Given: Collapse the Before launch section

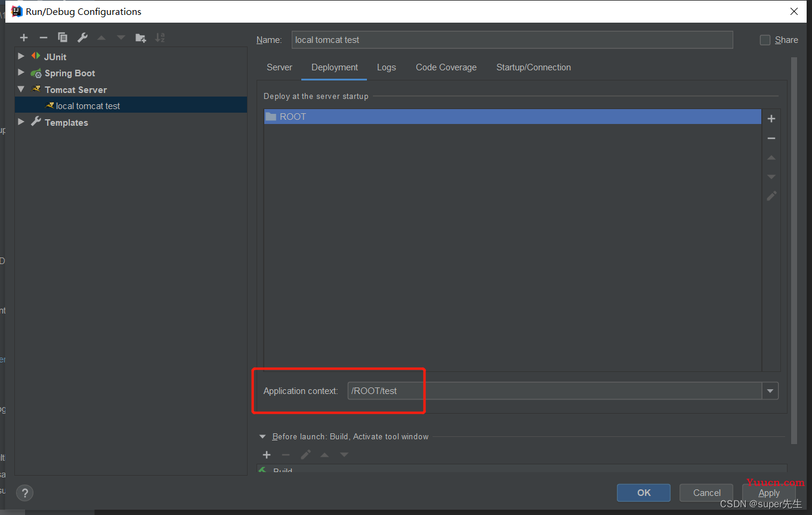Looking at the screenshot, I should [x=263, y=437].
